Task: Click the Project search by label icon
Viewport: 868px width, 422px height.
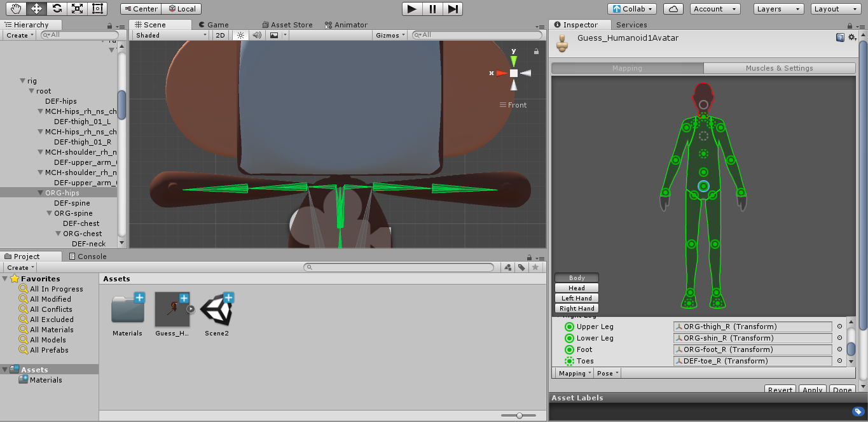Action: pos(521,267)
